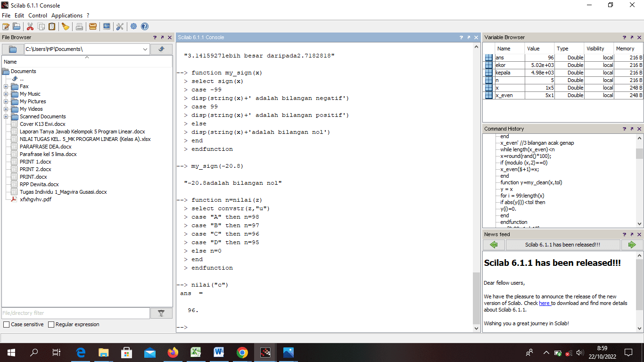Undock the Command History panel

pos(632,129)
